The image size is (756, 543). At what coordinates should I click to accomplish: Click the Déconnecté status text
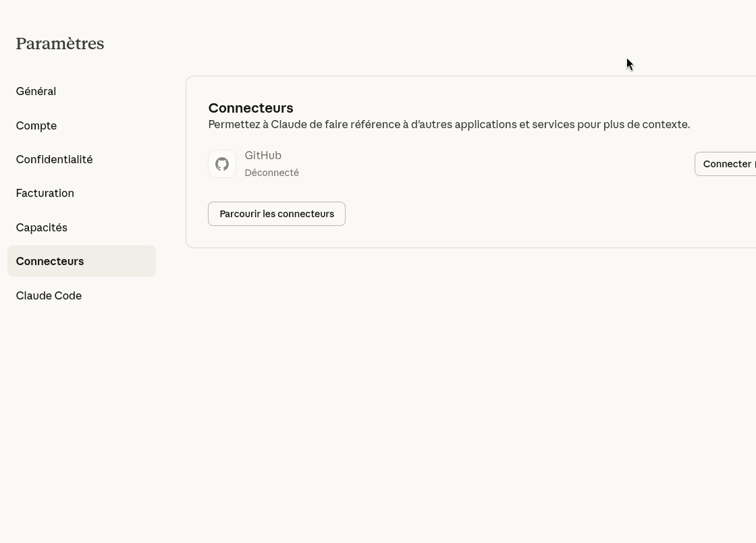[271, 173]
